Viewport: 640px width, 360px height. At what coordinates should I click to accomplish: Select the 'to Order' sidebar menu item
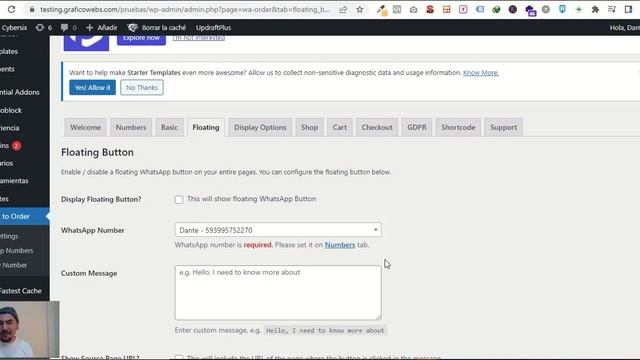pyautogui.click(x=24, y=216)
